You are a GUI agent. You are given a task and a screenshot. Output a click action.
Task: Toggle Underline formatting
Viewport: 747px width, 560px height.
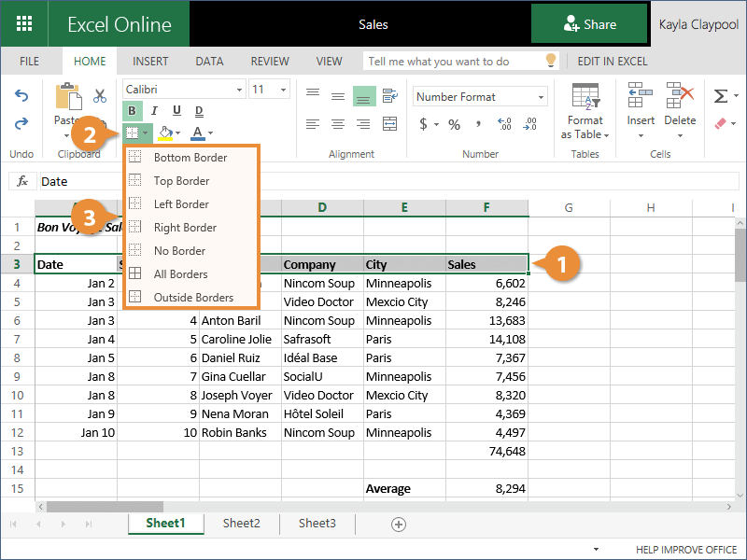coord(175,111)
